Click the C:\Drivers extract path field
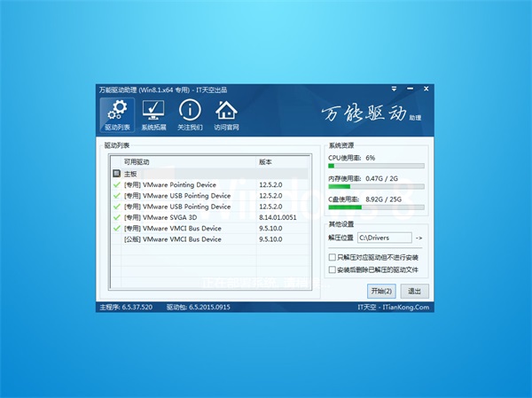 click(x=384, y=238)
